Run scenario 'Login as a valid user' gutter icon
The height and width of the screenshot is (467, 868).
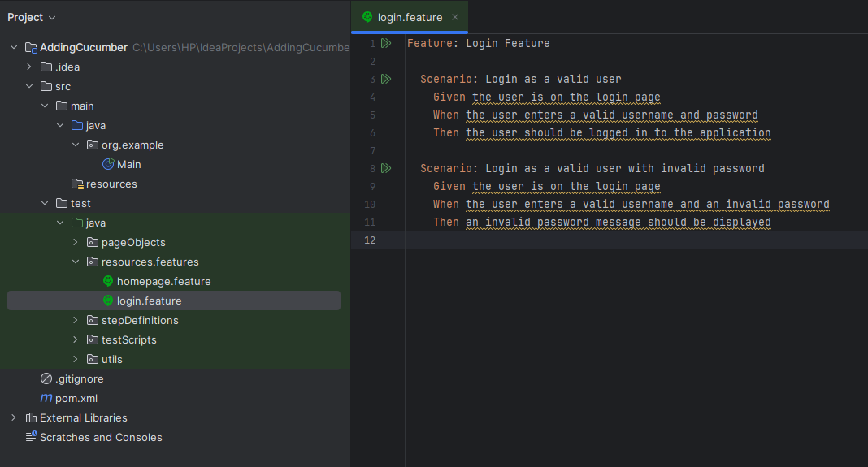pyautogui.click(x=386, y=79)
